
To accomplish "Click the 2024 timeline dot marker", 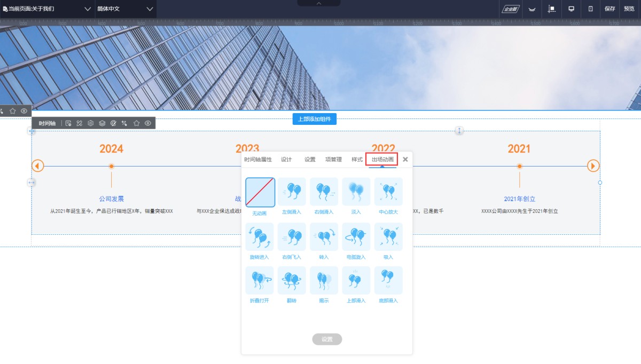I will [x=111, y=166].
